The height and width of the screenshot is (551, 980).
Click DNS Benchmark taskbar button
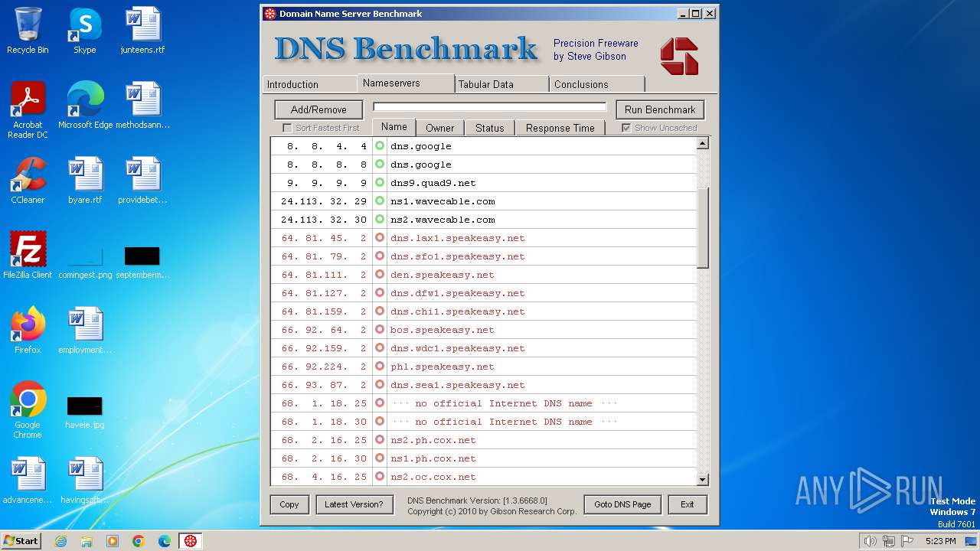(191, 541)
